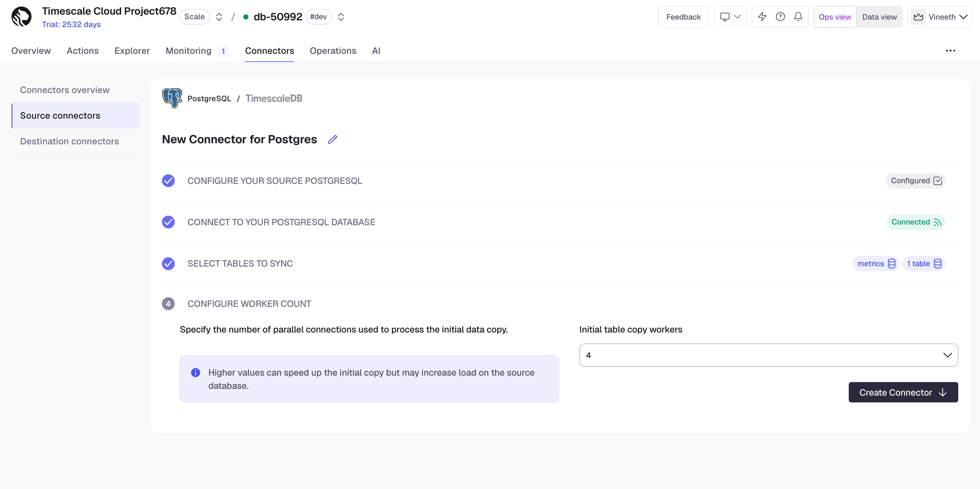Go to Connectors overview in sidebar
This screenshot has width=980, height=489.
[x=65, y=90]
